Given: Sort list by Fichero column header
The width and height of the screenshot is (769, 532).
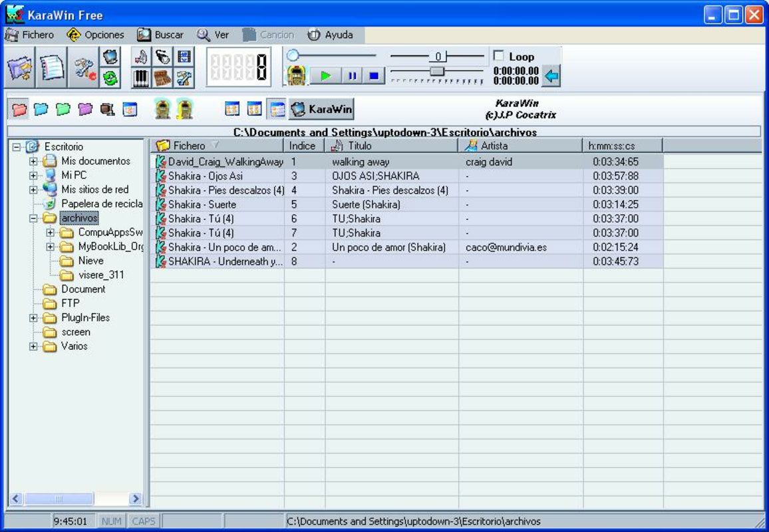Looking at the screenshot, I should (218, 146).
